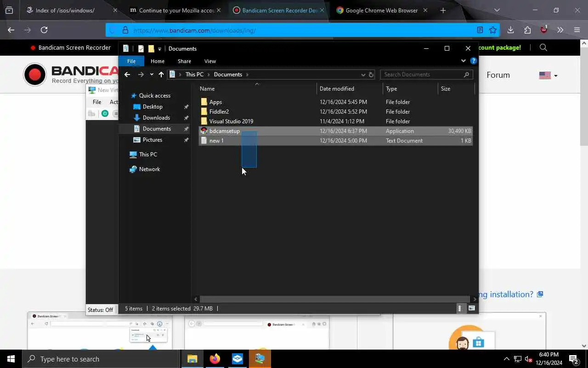
Task: Switch to Google Chrome Web Browser tab
Action: (x=382, y=10)
